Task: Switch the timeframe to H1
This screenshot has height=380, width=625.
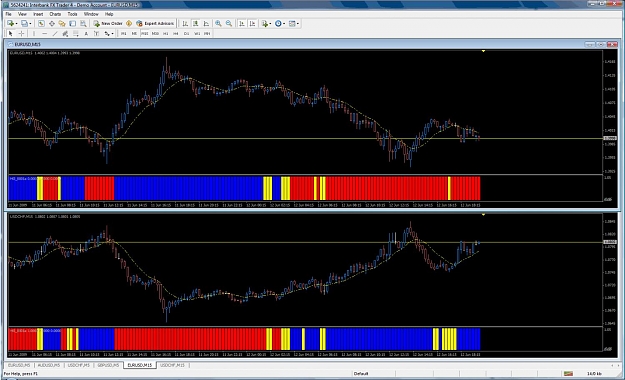Action: click(165, 33)
